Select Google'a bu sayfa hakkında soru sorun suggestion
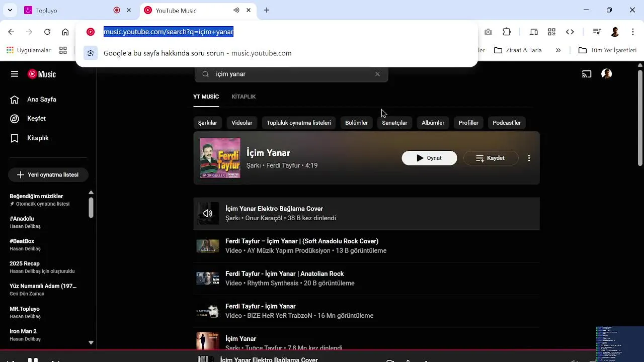This screenshot has height=362, width=644. tap(277, 53)
